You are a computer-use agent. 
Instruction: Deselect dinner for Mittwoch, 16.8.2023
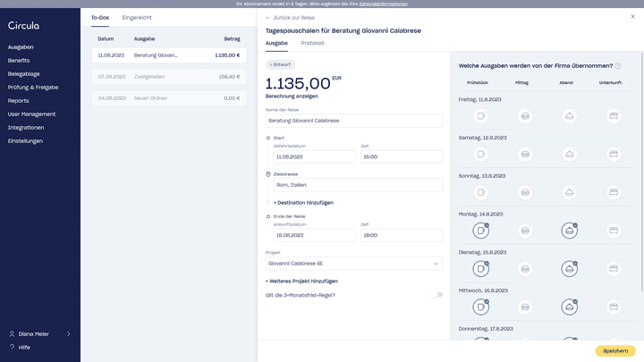coord(569,307)
